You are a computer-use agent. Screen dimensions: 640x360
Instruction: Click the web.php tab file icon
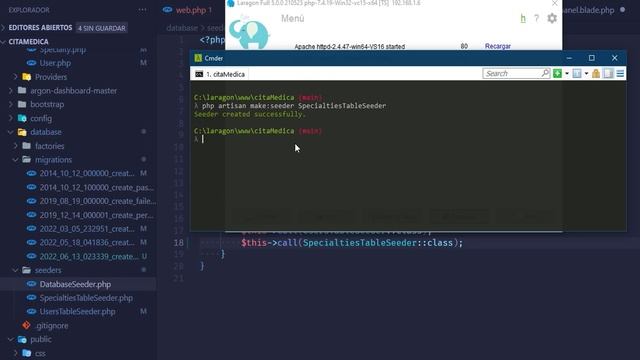(167, 10)
